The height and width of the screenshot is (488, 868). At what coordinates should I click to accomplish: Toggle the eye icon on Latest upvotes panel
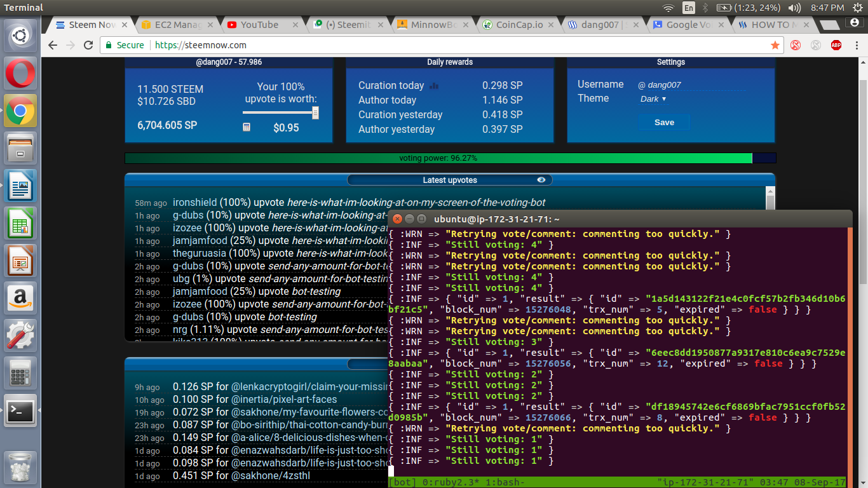[x=541, y=180]
